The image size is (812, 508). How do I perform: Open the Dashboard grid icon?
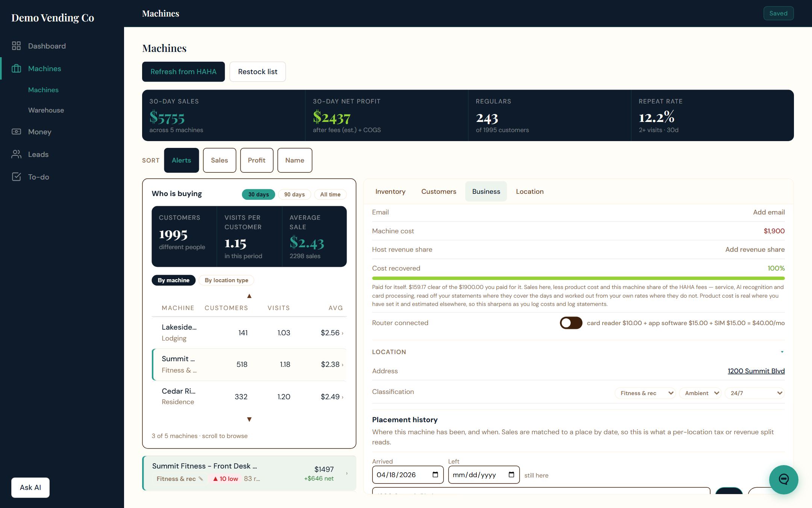coord(16,46)
